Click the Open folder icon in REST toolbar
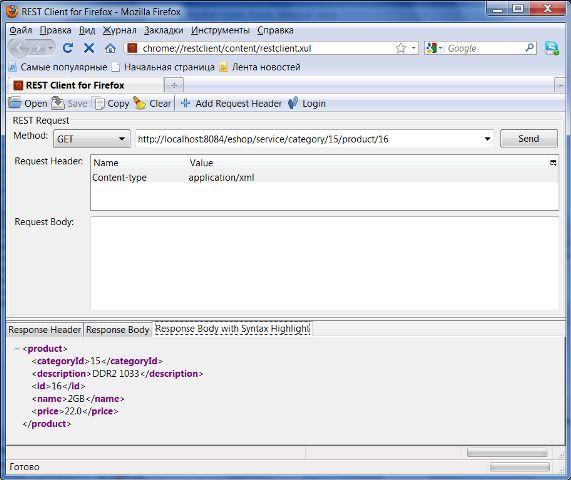571x480 pixels. click(x=15, y=103)
